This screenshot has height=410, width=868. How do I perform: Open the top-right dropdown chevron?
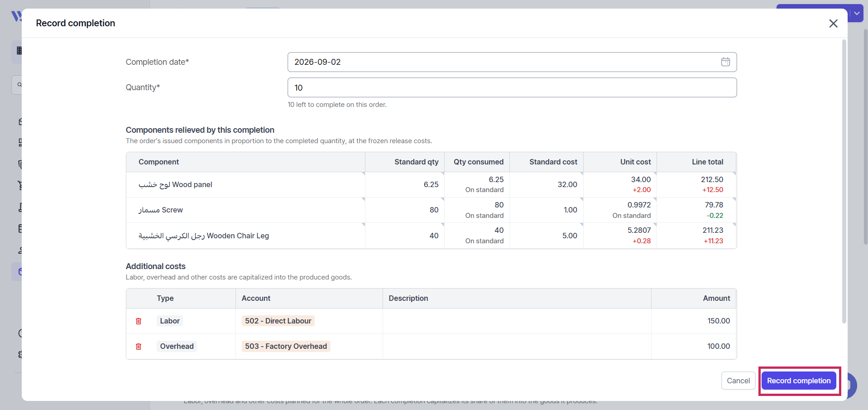pyautogui.click(x=857, y=13)
